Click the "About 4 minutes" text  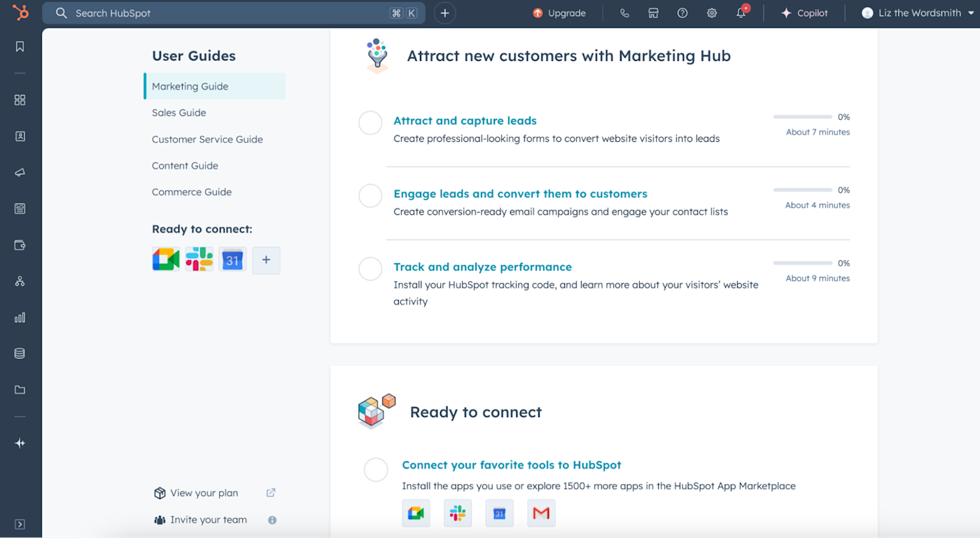coord(818,205)
